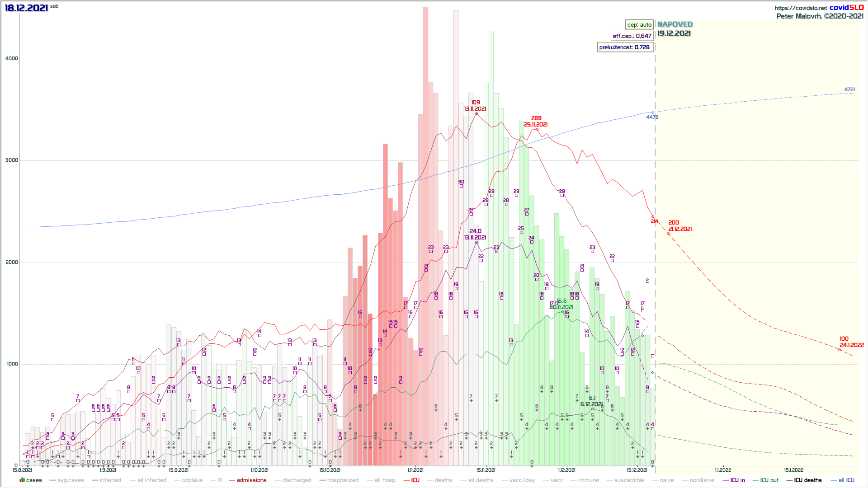The height and width of the screenshot is (488, 868).
Task: Open the cep: auto selector
Action: click(639, 25)
